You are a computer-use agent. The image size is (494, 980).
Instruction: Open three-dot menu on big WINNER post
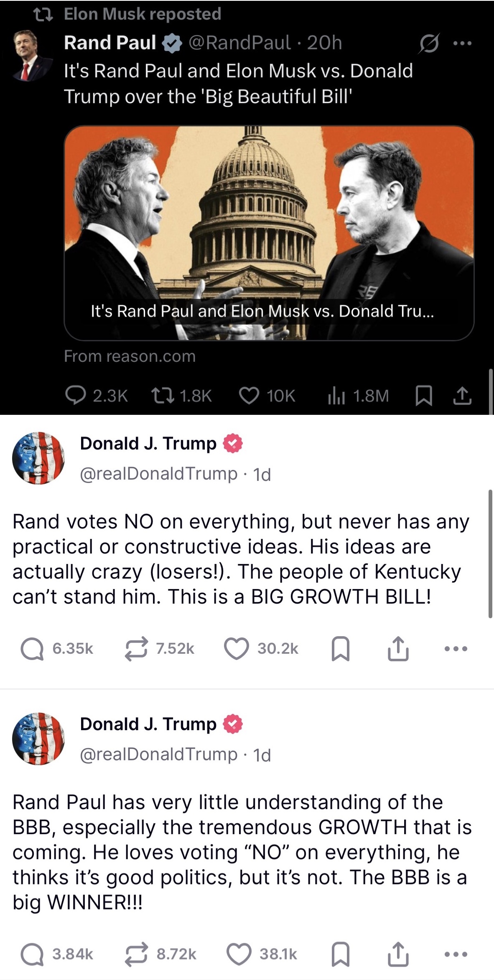pos(456,955)
